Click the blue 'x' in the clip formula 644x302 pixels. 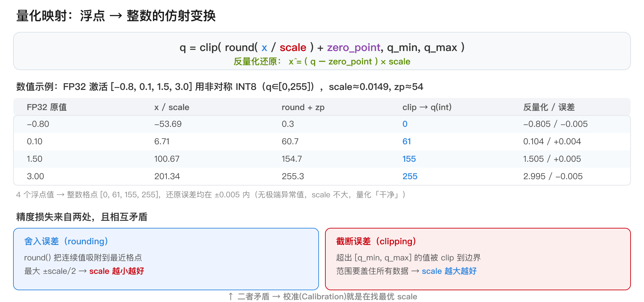(264, 48)
